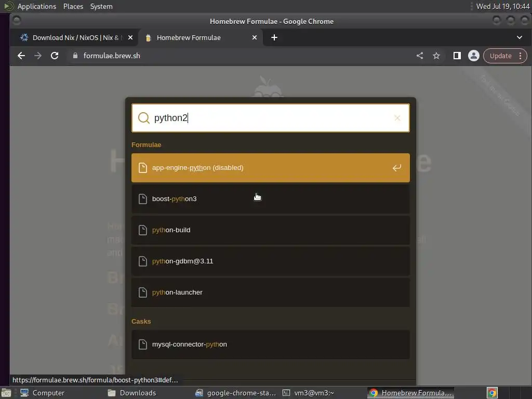Close the Download Nix / NixOS tab
532x399 pixels.
130,37
